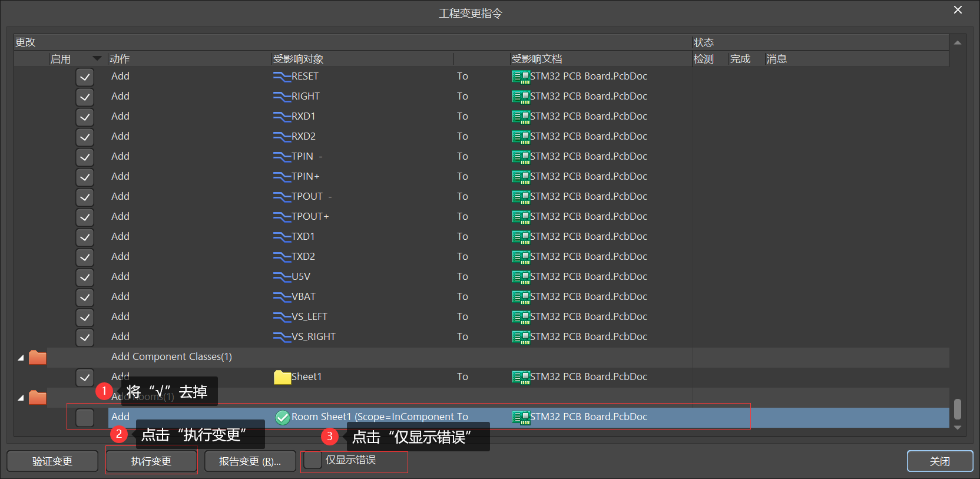
Task: Collapse the Add Component Classes group
Action: [x=21, y=358]
